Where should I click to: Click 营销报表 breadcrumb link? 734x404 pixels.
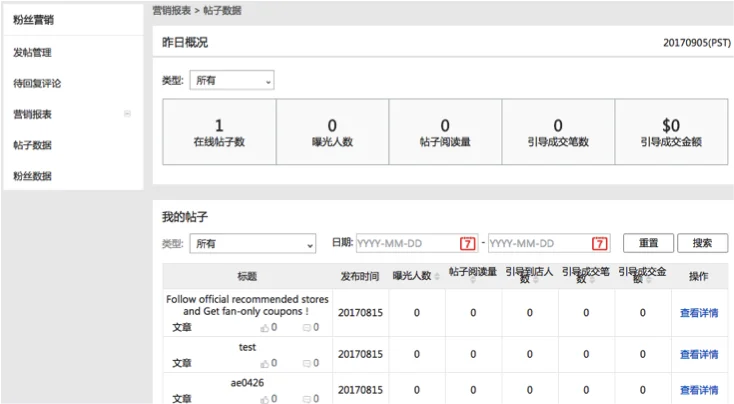(172, 10)
